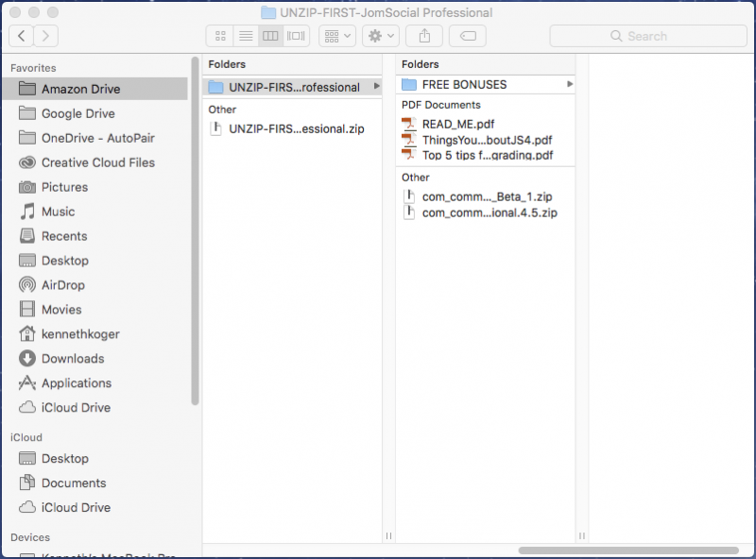Close the Finder window

coord(15,12)
